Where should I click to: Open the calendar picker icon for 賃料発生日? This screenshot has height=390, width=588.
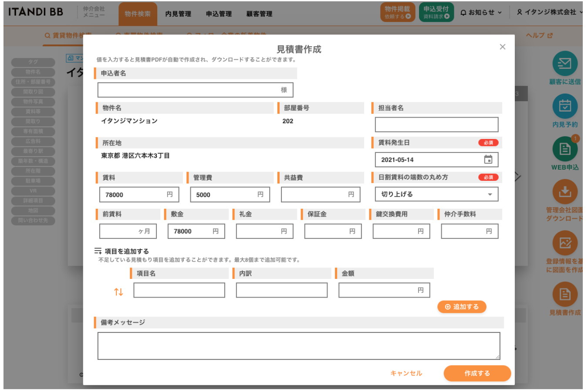tap(488, 159)
